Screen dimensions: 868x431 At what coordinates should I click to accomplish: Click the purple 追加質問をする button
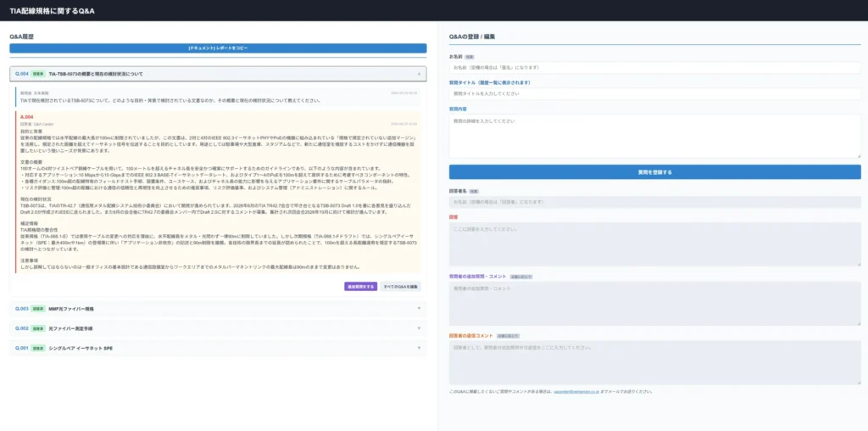coord(360,287)
